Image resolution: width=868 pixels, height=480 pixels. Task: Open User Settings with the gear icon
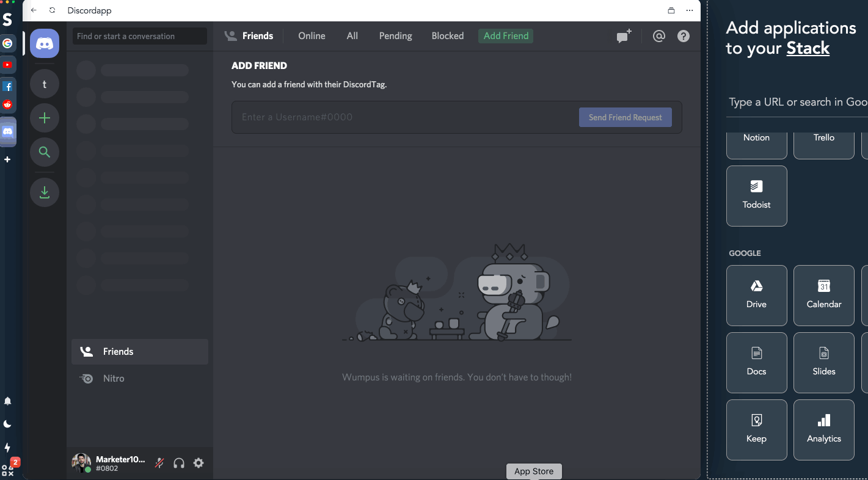(x=199, y=463)
